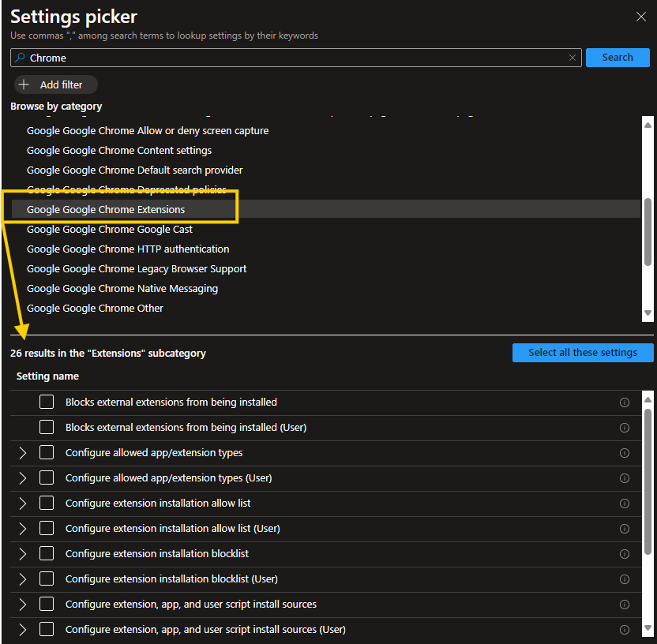
Task: Select Google Chrome Content settings category
Action: (119, 150)
